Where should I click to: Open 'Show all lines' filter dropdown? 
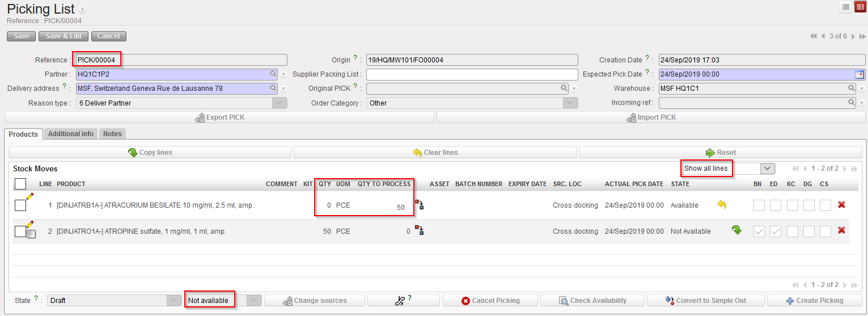(768, 168)
